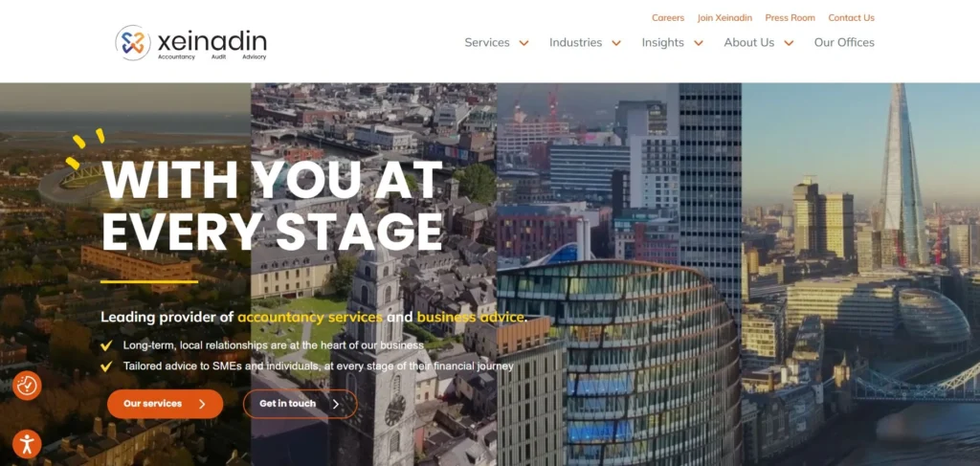The image size is (980, 466).
Task: Open the Join Xeinadin link
Action: tap(725, 18)
